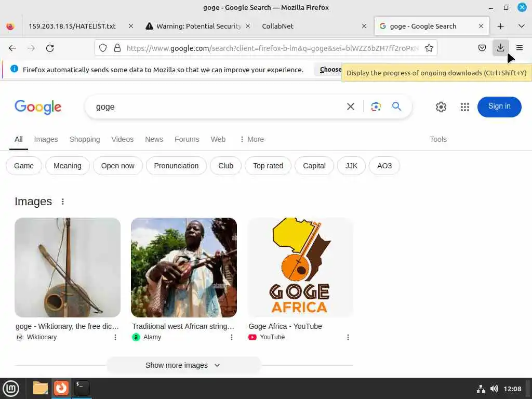This screenshot has height=399, width=532.
Task: Open the goge - Wiktionary result link
Action: coord(67,326)
